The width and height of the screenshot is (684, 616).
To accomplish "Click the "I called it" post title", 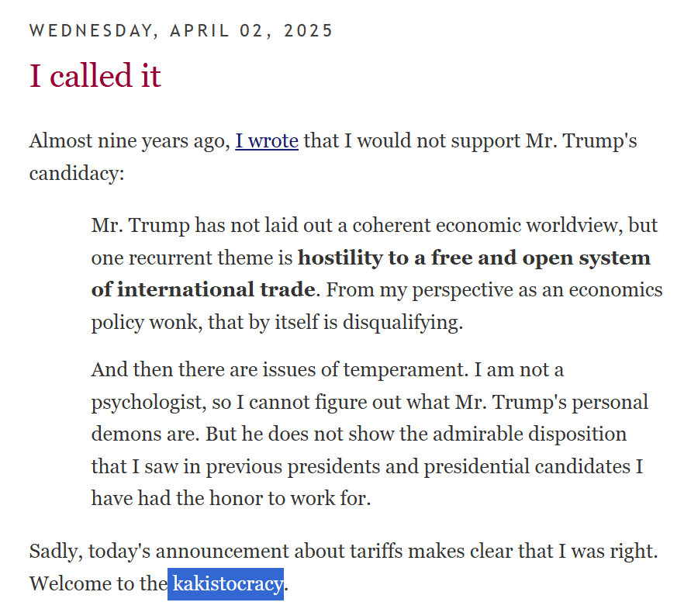I will point(95,75).
